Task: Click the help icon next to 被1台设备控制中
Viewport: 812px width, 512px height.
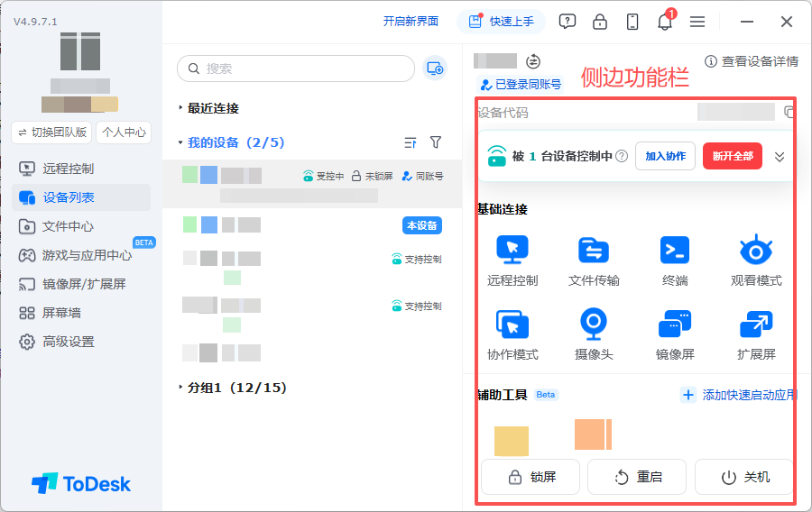Action: tap(622, 156)
